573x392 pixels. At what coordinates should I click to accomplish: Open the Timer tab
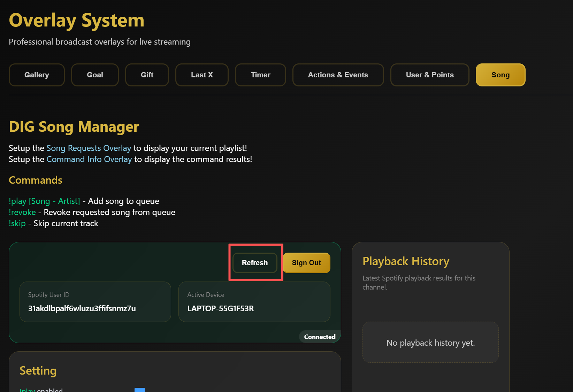coord(260,75)
